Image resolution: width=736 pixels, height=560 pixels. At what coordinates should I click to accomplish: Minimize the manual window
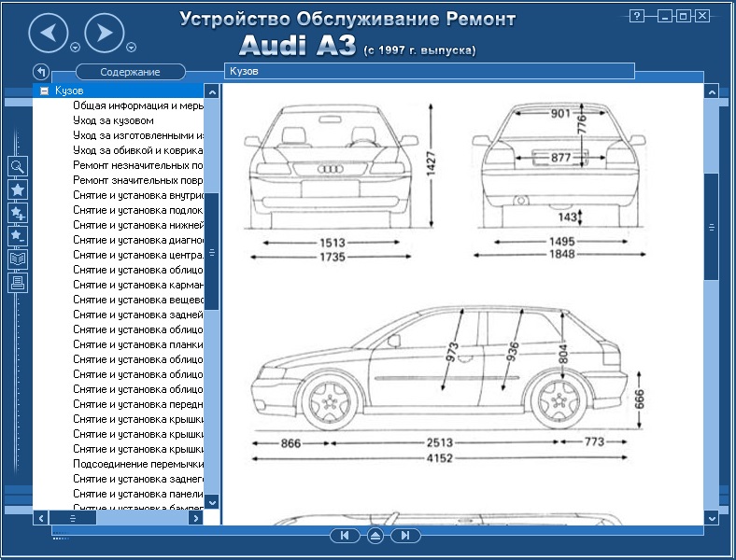664,16
